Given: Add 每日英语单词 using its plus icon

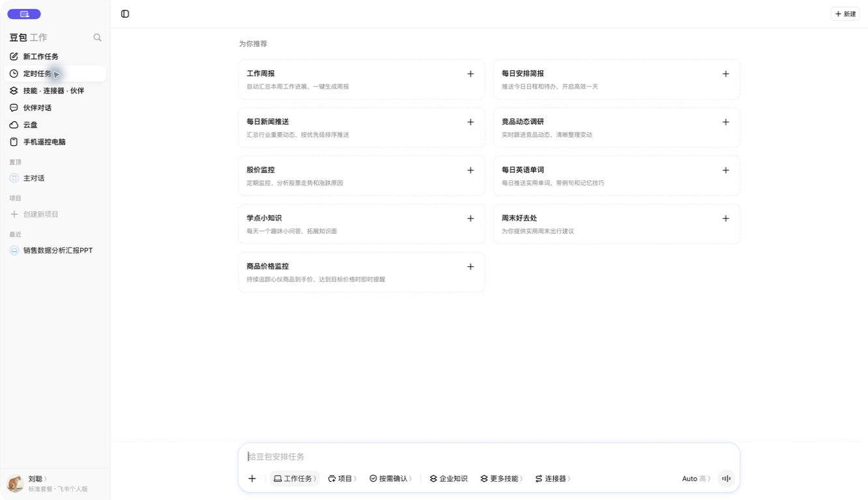Looking at the screenshot, I should 725,171.
